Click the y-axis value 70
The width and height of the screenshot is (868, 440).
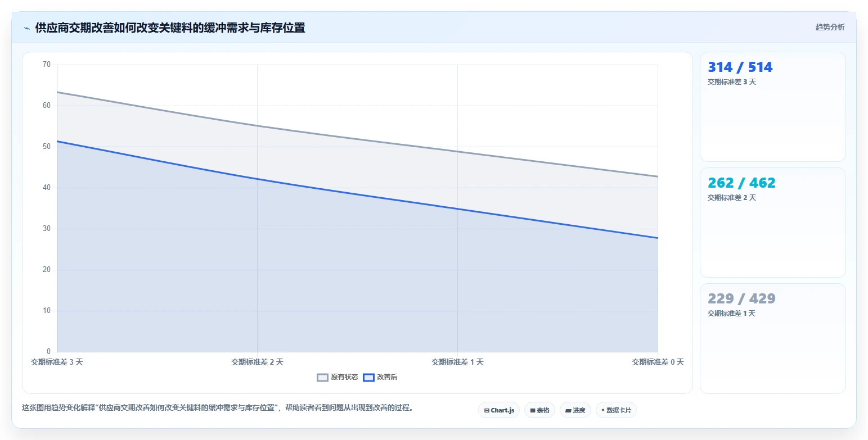tap(47, 65)
